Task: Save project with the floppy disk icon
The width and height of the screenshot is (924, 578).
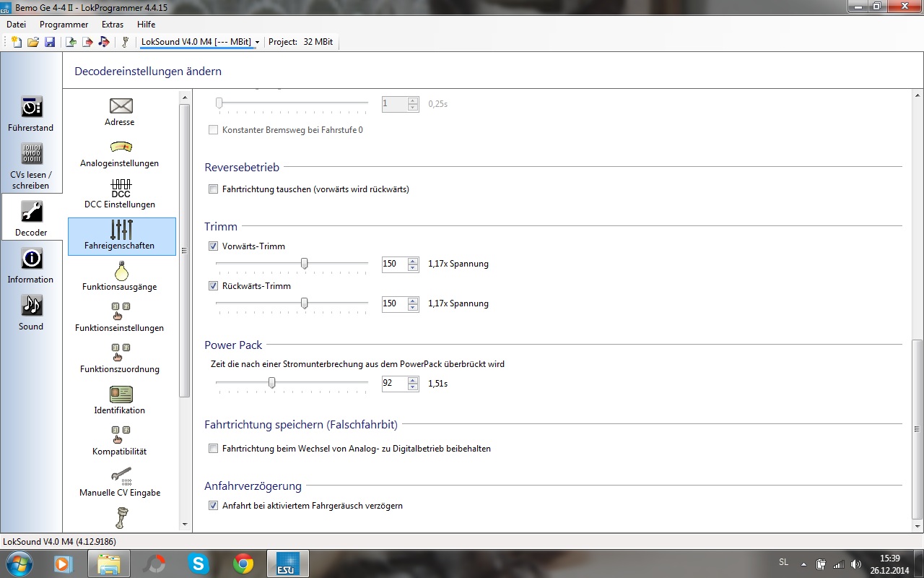Action: (x=50, y=42)
